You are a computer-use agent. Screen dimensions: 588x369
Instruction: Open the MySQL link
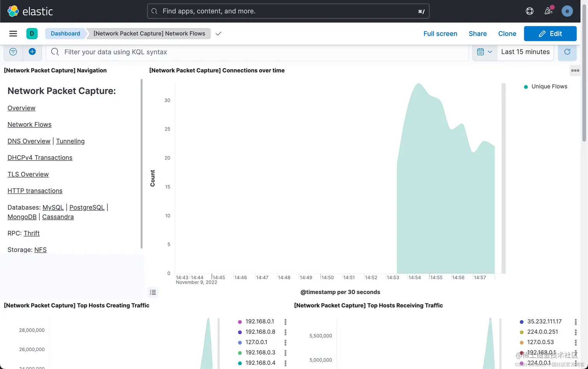point(53,207)
